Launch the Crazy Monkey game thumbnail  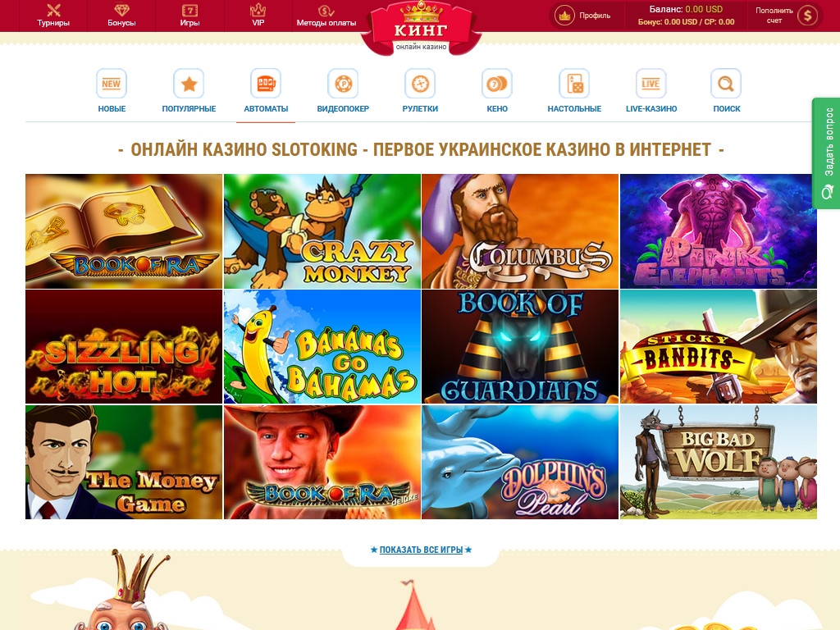coord(322,231)
